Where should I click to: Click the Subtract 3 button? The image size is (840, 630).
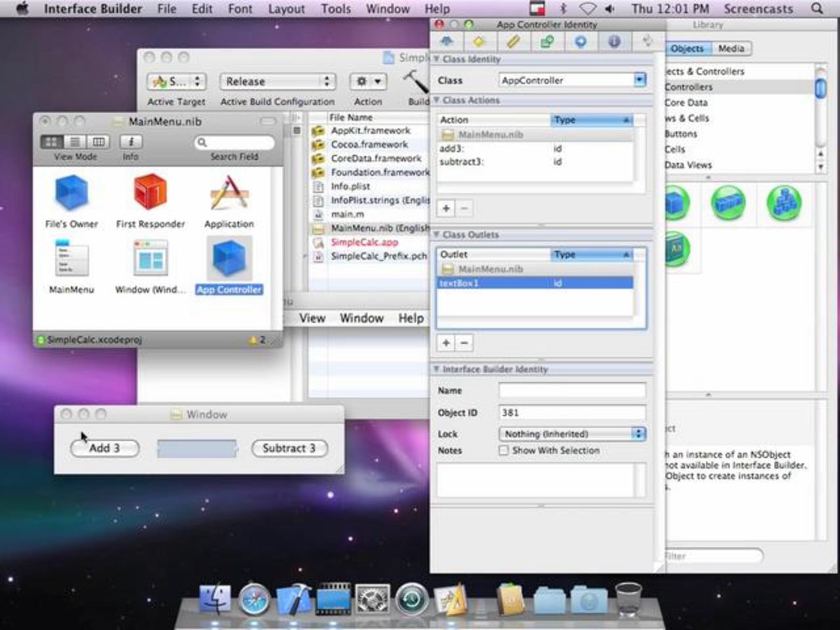pyautogui.click(x=289, y=448)
